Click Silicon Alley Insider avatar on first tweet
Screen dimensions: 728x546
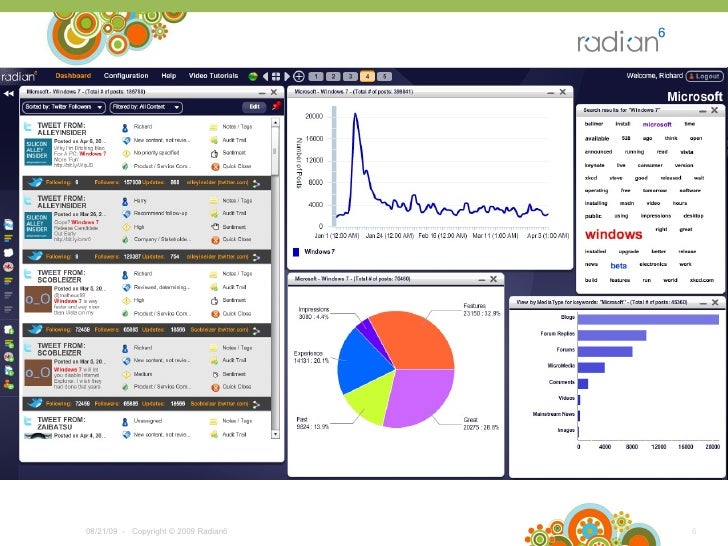click(x=38, y=152)
